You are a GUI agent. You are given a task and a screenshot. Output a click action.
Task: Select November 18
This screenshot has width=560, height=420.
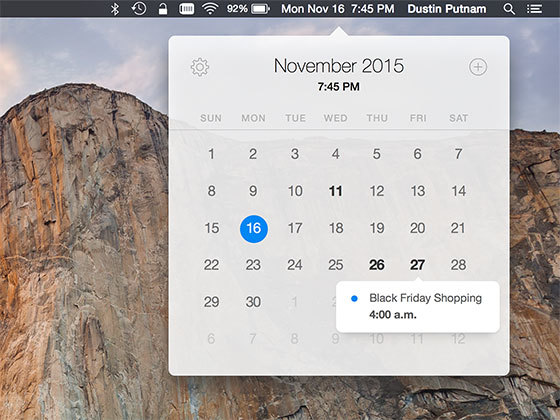coord(336,228)
